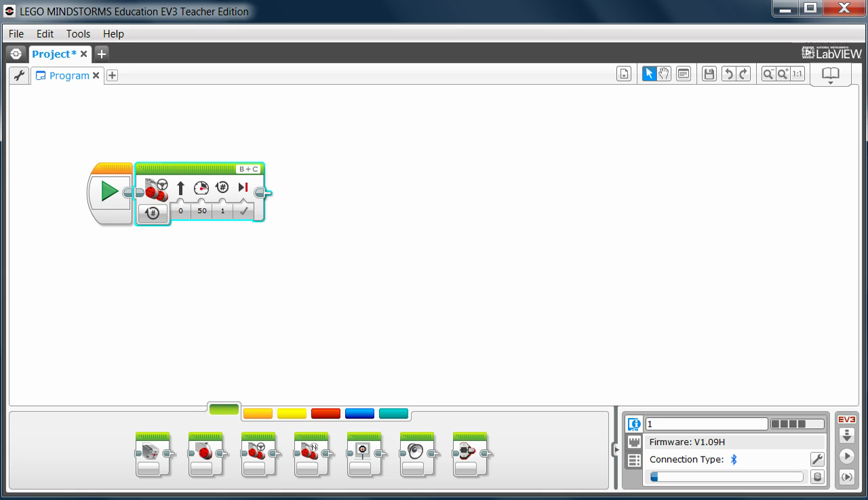
Task: Expand the Content Editor book panel
Action: click(831, 75)
